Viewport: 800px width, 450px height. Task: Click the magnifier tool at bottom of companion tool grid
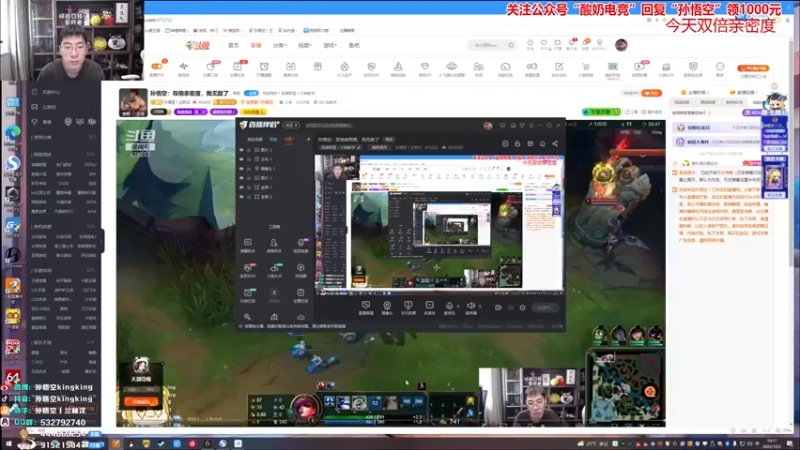tap(247, 317)
